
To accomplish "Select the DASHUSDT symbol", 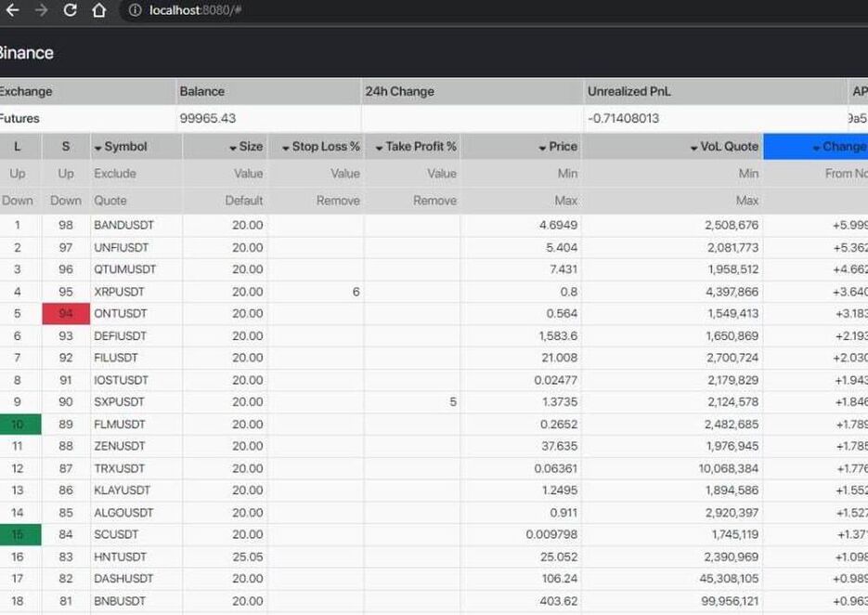I will pyautogui.click(x=123, y=579).
